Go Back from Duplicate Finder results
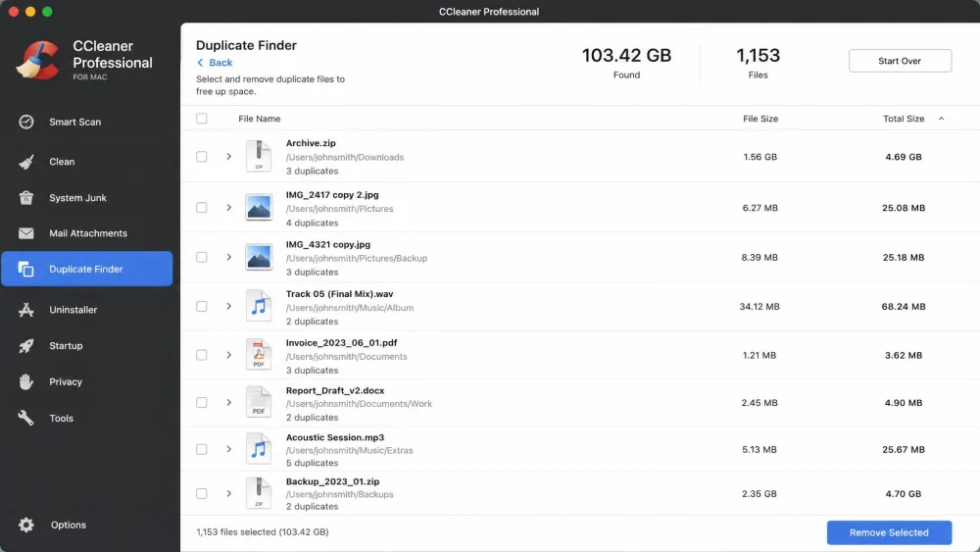Viewport: 980px width, 552px height. [215, 63]
